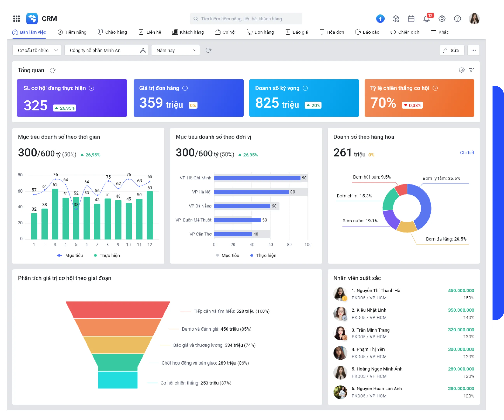Toggle Thực hiện legend in time chart
Image resolution: width=504 pixels, height=420 pixels.
tap(107, 255)
